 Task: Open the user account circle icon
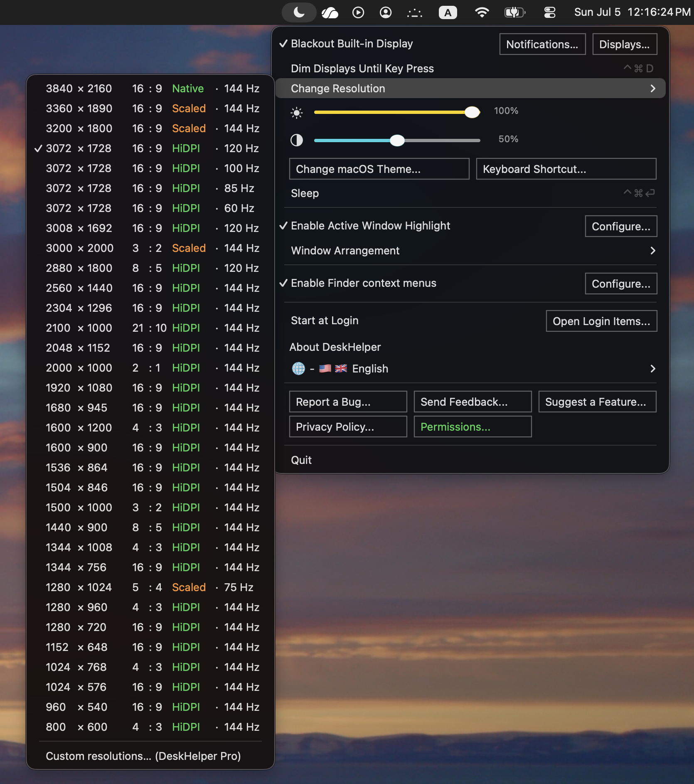click(386, 12)
